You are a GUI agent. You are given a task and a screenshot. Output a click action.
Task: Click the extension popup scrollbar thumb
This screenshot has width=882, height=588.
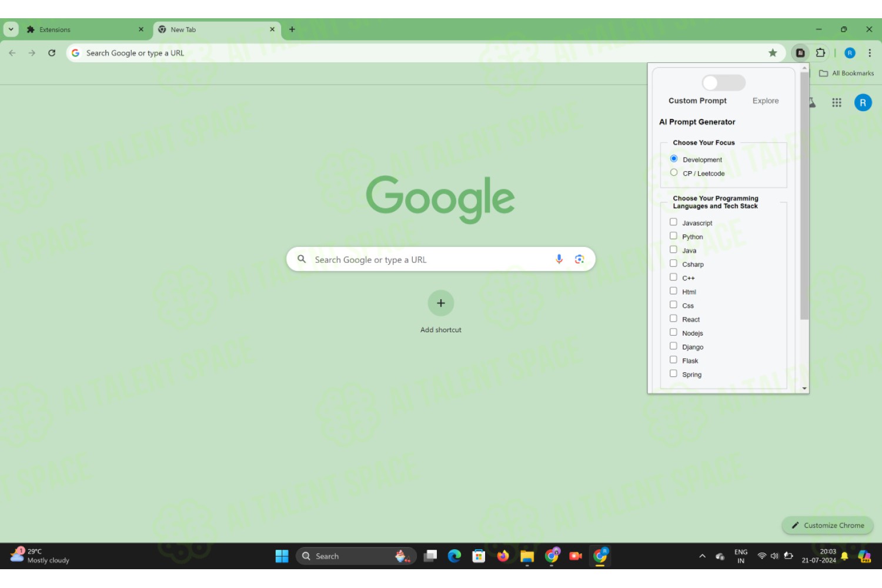[x=804, y=196]
